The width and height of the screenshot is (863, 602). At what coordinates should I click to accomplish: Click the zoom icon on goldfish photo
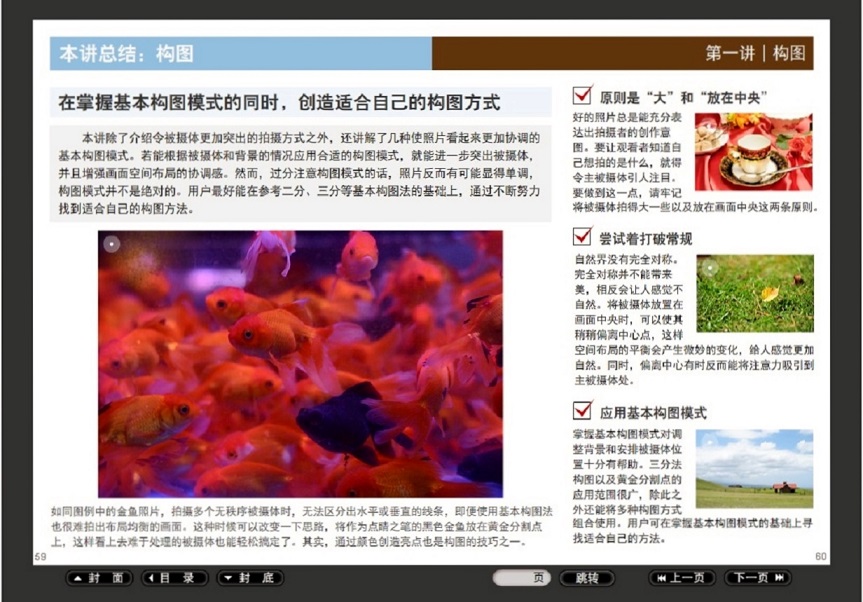point(112,243)
